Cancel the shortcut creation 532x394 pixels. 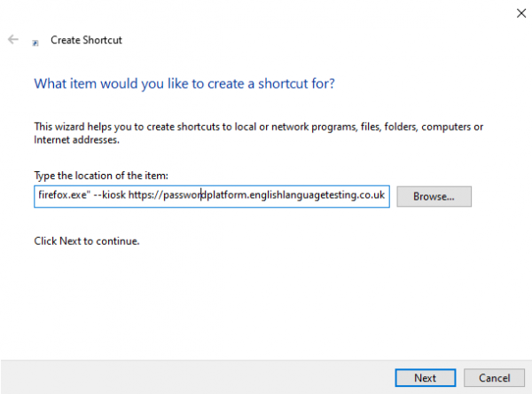pos(495,378)
